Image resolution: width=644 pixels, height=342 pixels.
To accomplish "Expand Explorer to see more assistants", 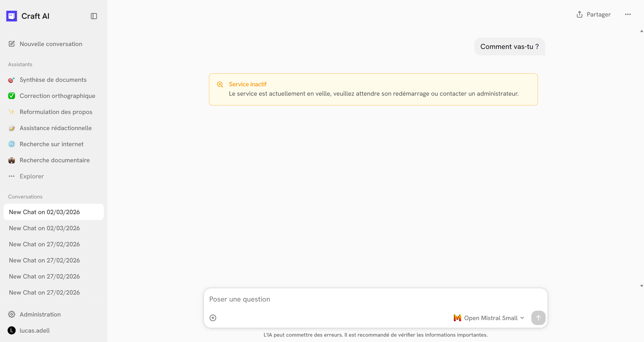I will (x=32, y=176).
